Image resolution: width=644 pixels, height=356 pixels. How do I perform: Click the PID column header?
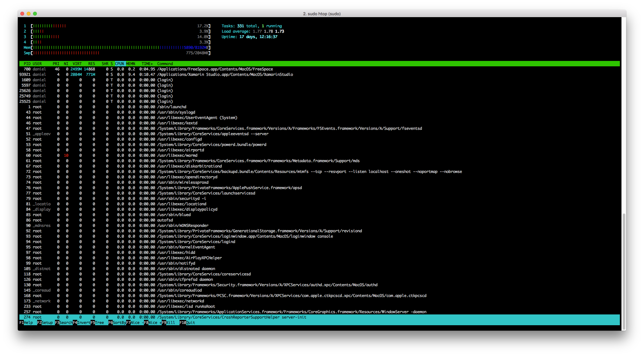click(27, 64)
